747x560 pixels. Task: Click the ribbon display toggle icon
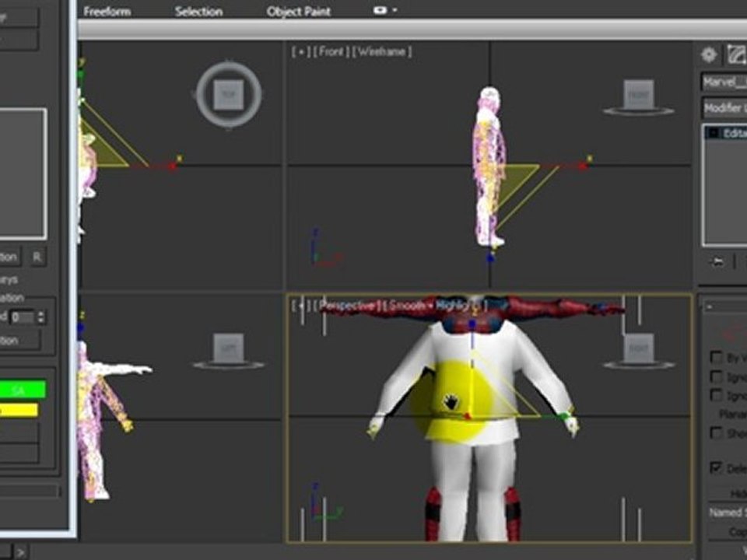coord(381,10)
